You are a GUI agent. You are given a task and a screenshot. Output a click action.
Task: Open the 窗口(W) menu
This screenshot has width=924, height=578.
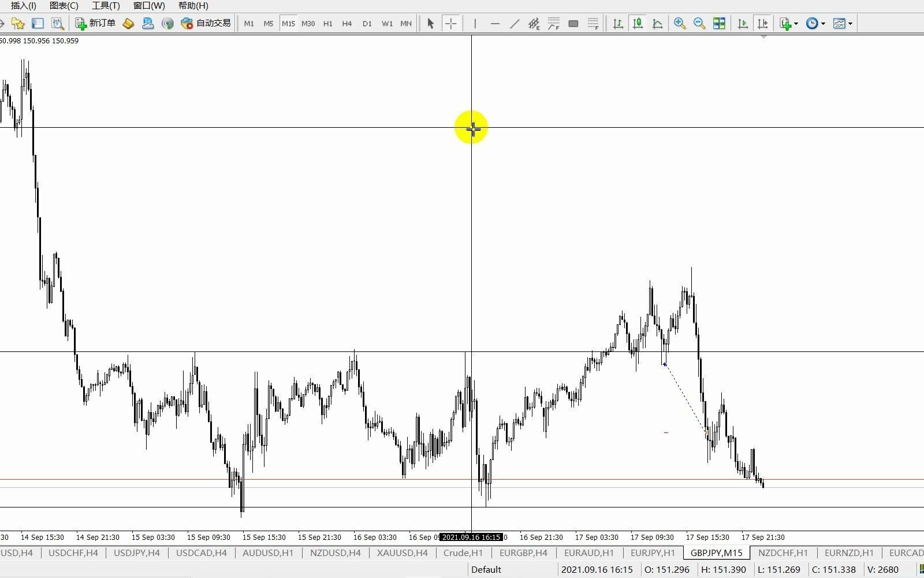149,6
